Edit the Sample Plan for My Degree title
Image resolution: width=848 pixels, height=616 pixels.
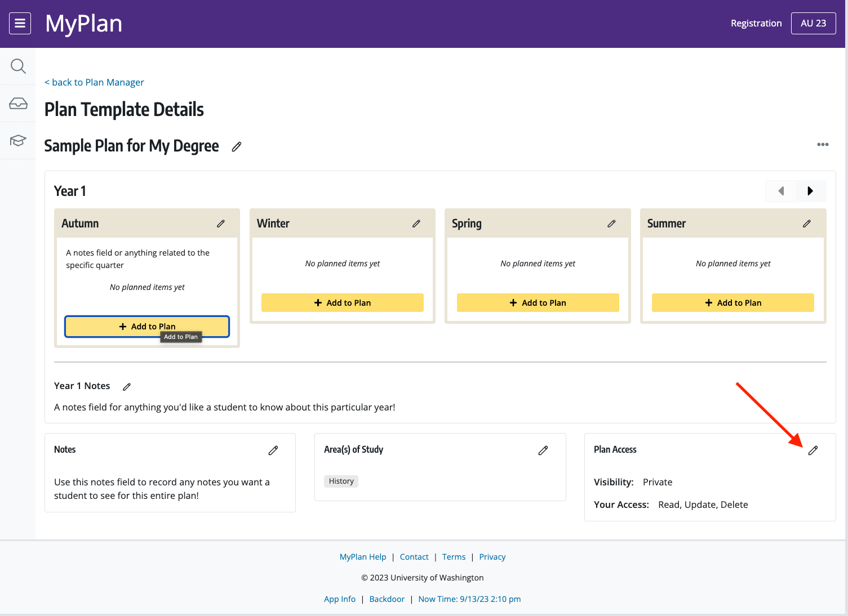tap(237, 146)
